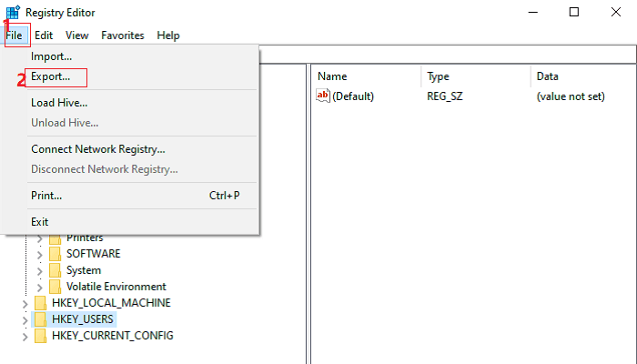This screenshot has width=637, height=364.
Task: Close the Registry Editor window
Action: [x=616, y=12]
